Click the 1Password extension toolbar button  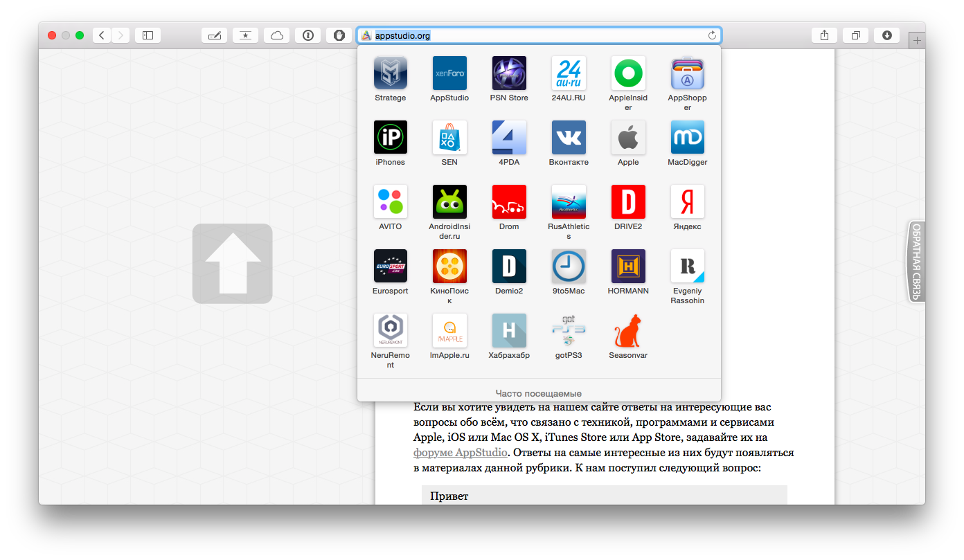point(307,35)
